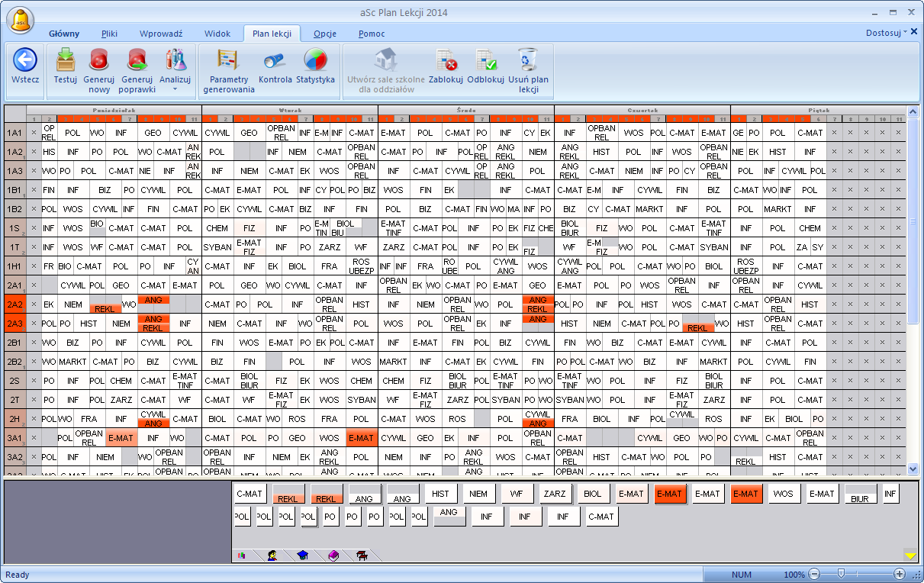Screen dimensions: 924x583
Task: Click the Wtorek day header
Action: [290, 110]
